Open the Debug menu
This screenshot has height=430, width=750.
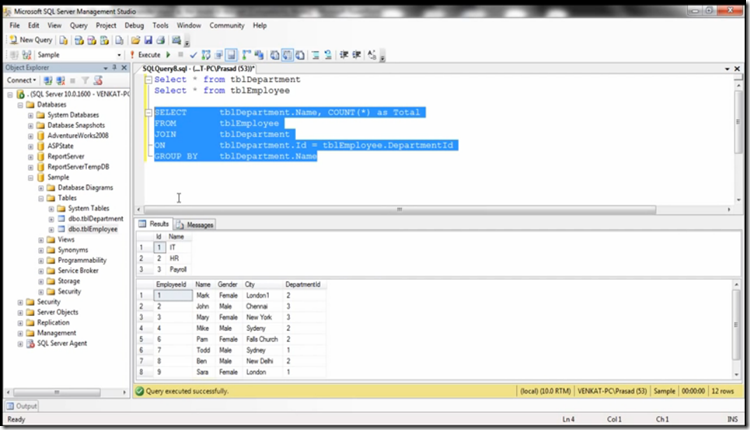(x=134, y=25)
